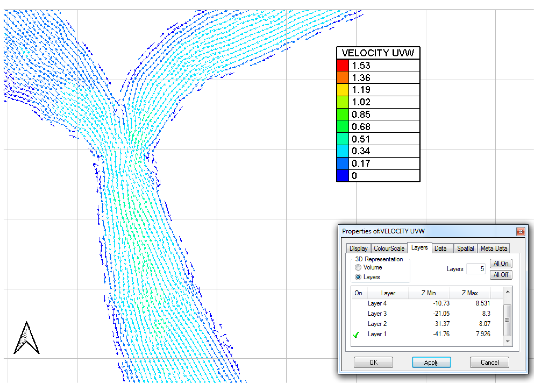The image size is (541, 392).
Task: Switch to the ColourScale tab
Action: pyautogui.click(x=389, y=249)
